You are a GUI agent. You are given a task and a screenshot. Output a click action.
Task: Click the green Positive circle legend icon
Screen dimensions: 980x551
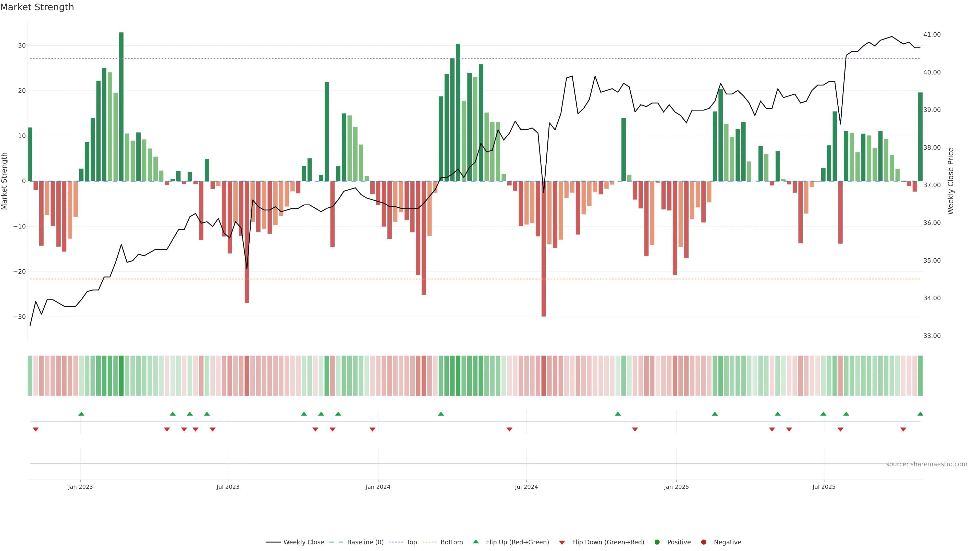(657, 542)
